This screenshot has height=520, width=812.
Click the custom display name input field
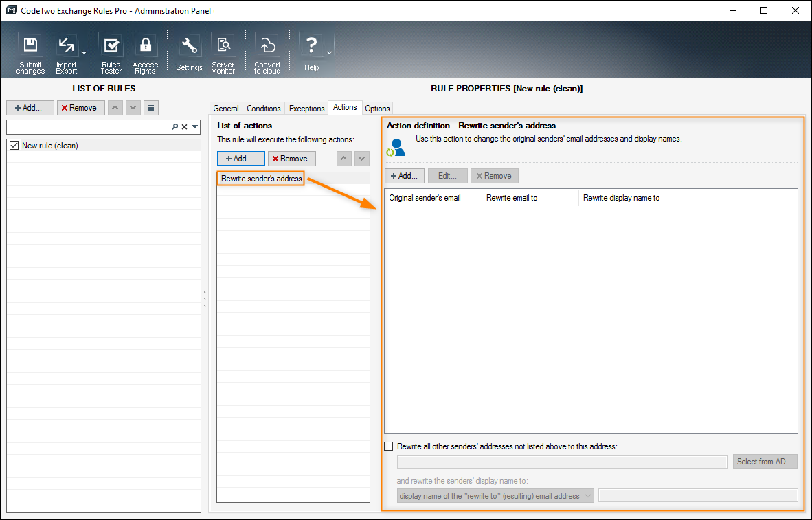click(698, 496)
